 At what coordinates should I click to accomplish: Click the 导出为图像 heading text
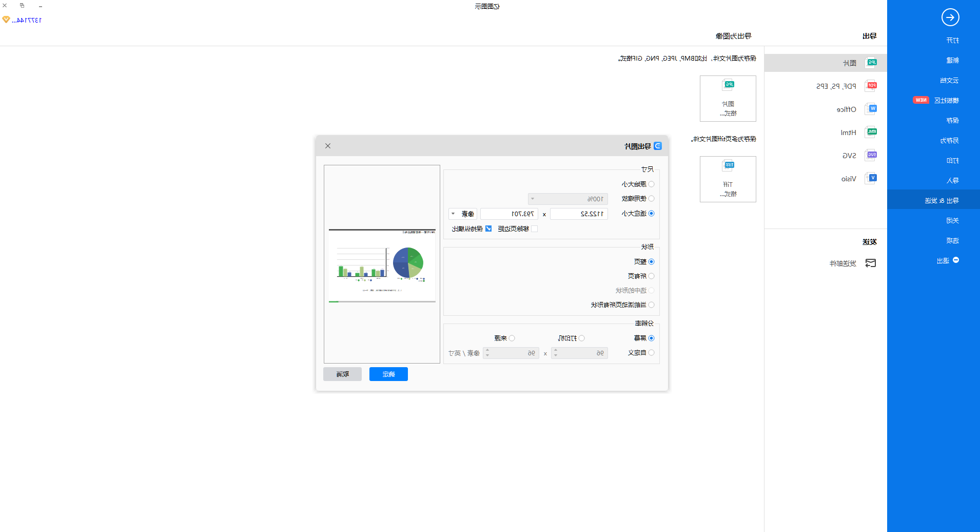[x=734, y=36]
